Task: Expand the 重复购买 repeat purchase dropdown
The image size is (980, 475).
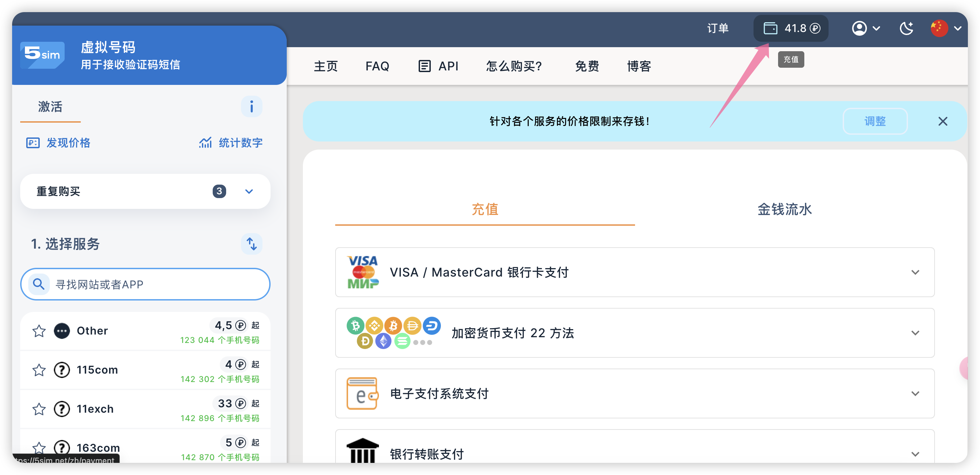Action: (145, 191)
